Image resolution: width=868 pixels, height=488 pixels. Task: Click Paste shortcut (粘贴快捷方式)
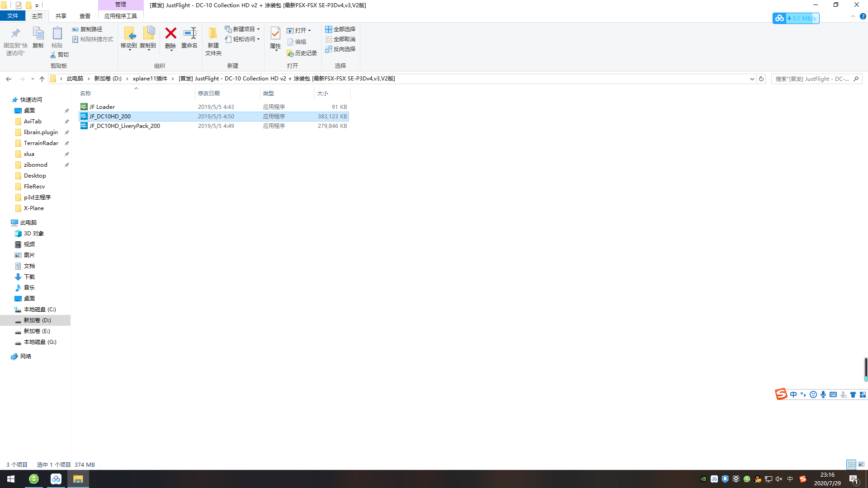coord(93,39)
